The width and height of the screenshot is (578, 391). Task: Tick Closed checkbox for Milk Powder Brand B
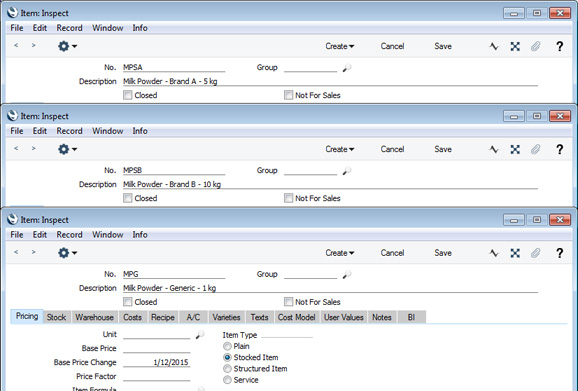tap(128, 198)
